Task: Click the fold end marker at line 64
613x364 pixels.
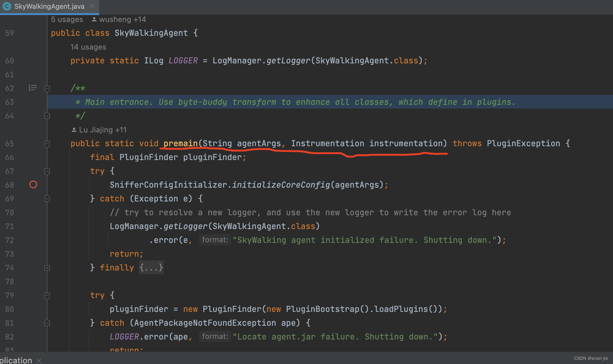Action: tap(47, 116)
